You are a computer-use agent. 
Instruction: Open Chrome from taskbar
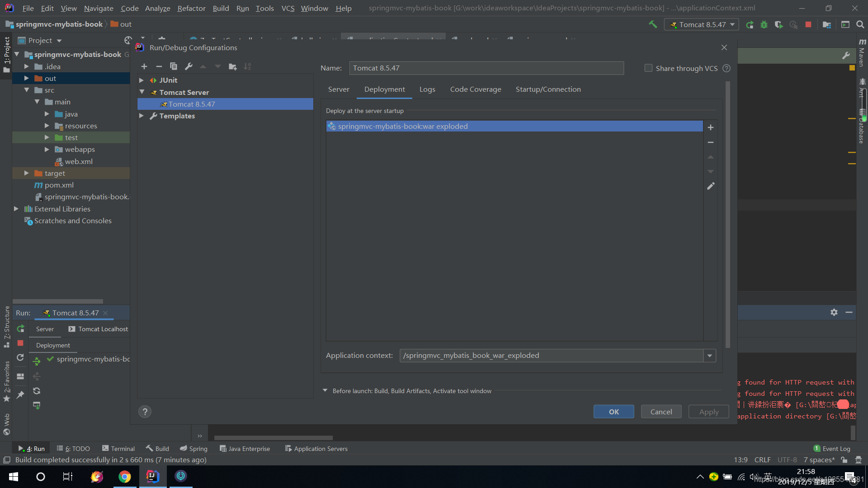[124, 477]
